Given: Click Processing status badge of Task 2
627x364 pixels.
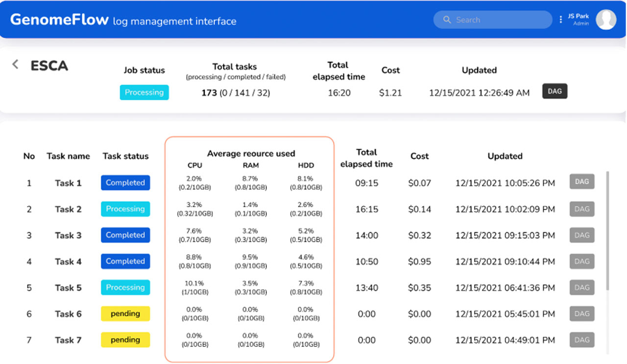Looking at the screenshot, I should click(125, 209).
